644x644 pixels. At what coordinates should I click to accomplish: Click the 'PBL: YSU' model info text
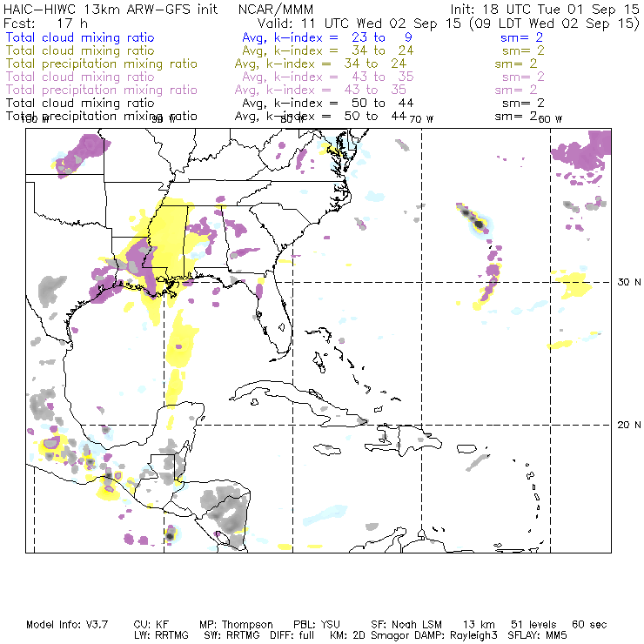pos(317,625)
